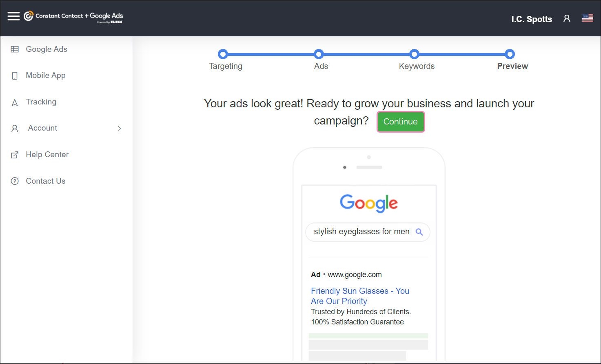
Task: Click the US flag language icon
Action: tap(588, 18)
